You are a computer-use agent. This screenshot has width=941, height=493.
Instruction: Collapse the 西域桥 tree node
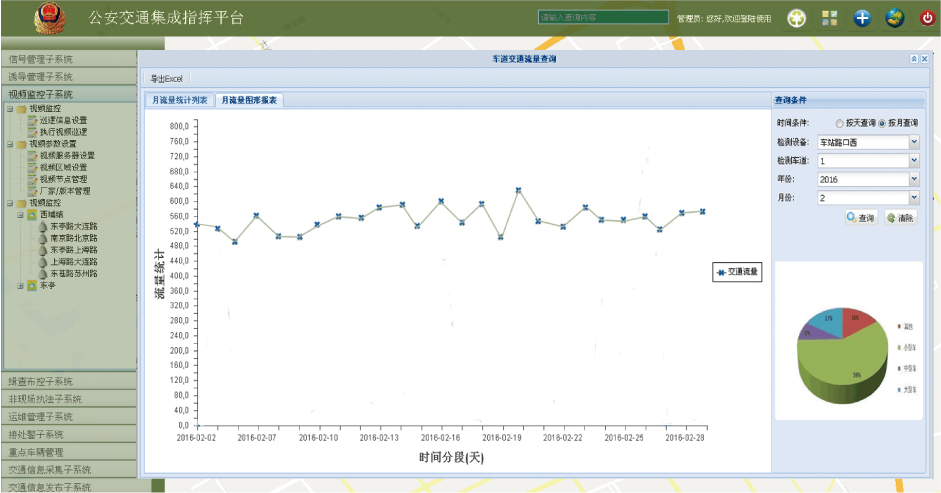[x=20, y=214]
